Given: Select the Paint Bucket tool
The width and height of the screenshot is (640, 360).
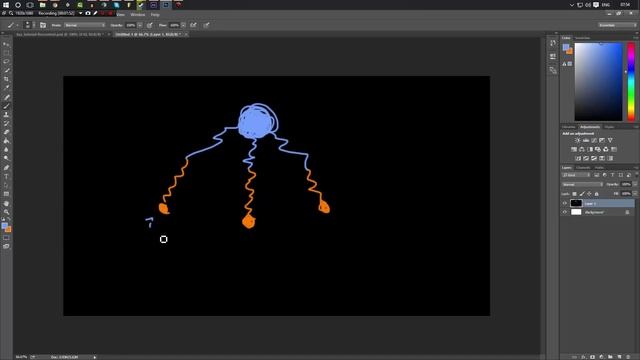Looking at the screenshot, I should coord(6,141).
